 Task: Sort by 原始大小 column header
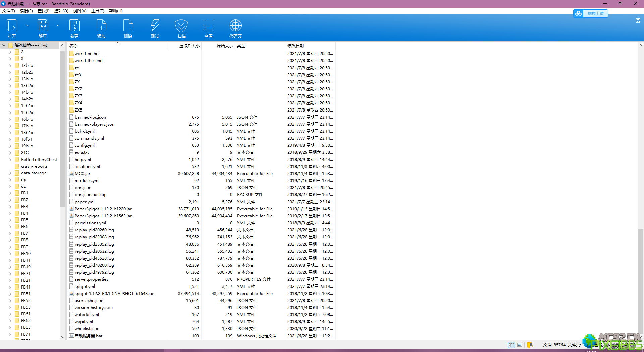pyautogui.click(x=218, y=46)
